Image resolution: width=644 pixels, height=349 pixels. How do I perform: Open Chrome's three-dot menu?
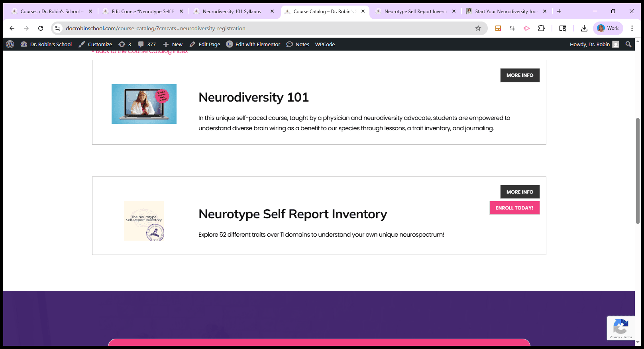(632, 28)
